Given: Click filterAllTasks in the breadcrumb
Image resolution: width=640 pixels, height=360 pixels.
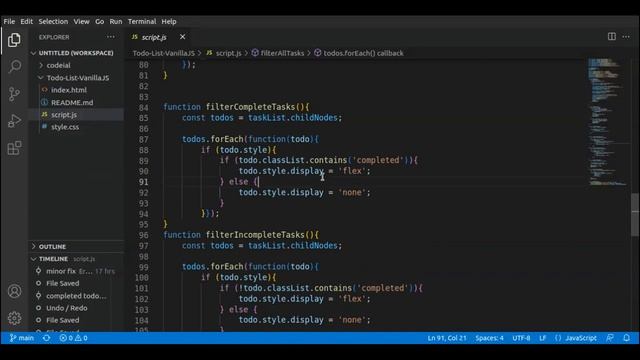Looking at the screenshot, I should pyautogui.click(x=282, y=53).
